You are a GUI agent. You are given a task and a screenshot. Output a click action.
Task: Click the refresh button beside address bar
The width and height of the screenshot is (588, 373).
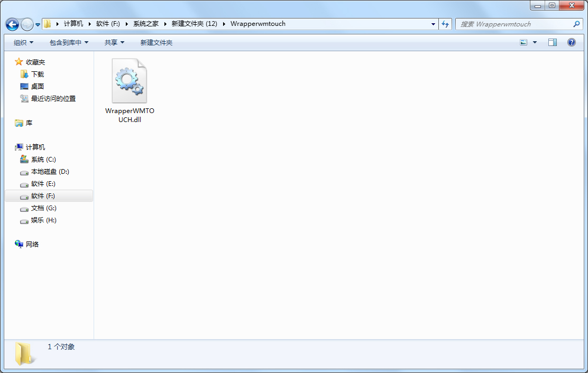coord(445,24)
